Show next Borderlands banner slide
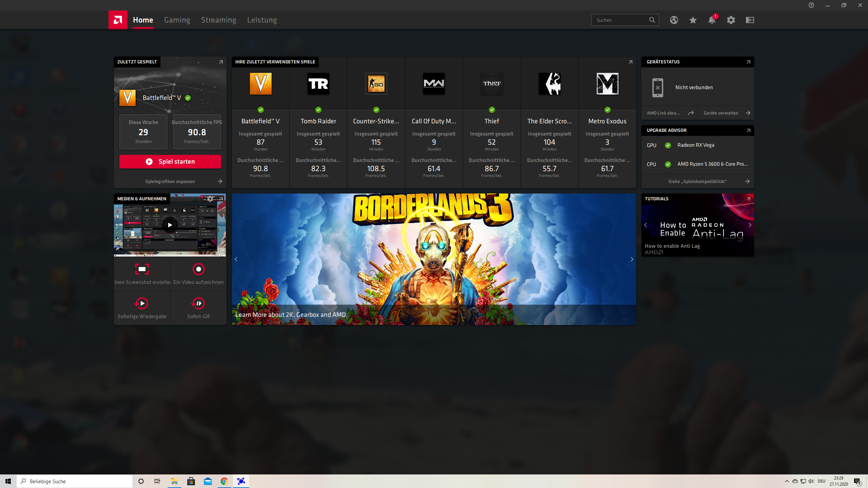The width and height of the screenshot is (868, 488). coord(632,259)
